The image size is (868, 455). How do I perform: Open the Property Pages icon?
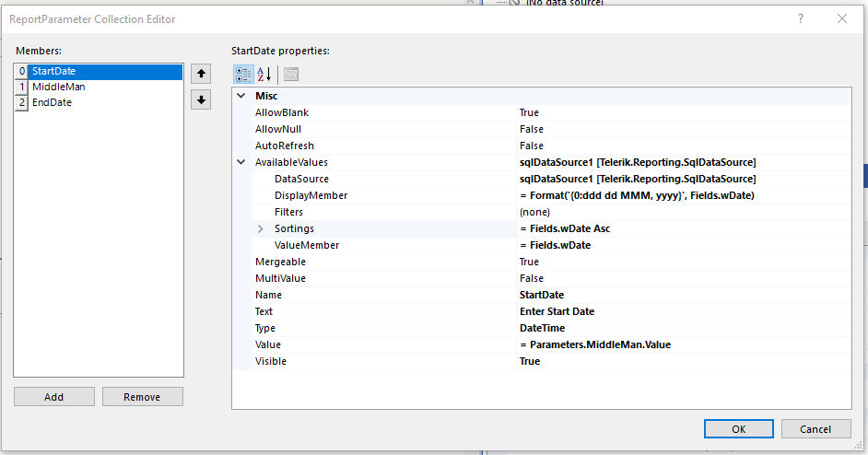[290, 75]
